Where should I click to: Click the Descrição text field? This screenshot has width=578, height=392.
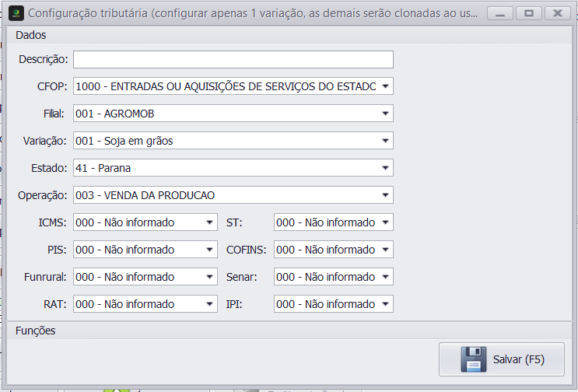[233, 59]
